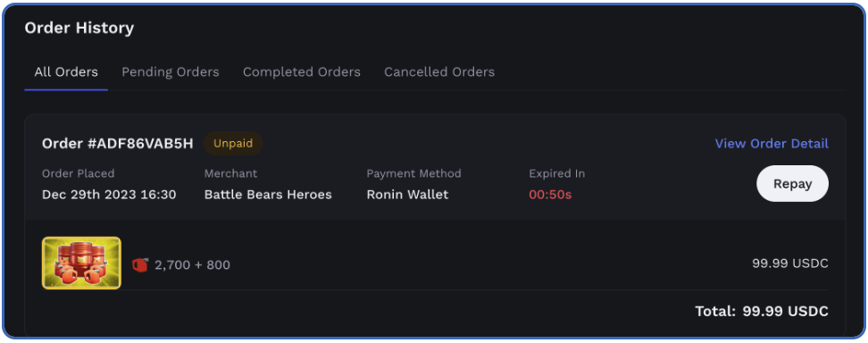Click the Order History heading
The width and height of the screenshot is (868, 343).
click(x=79, y=28)
